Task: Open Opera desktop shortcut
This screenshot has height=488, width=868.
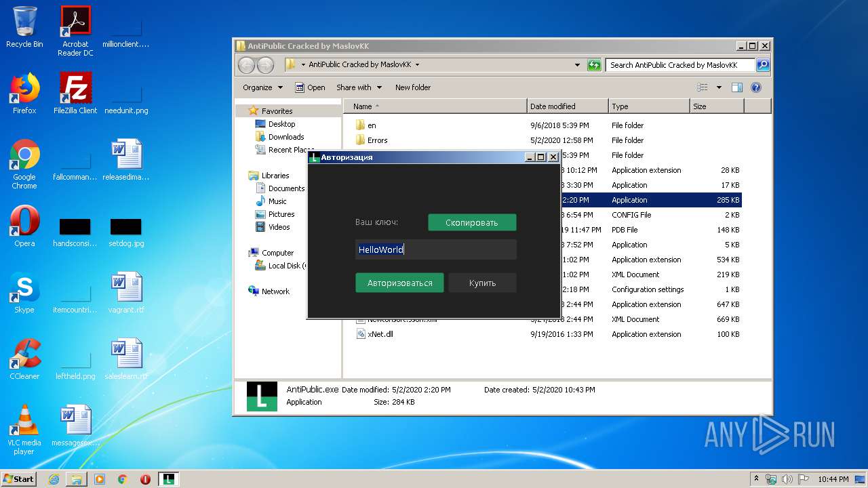Action: [x=24, y=226]
